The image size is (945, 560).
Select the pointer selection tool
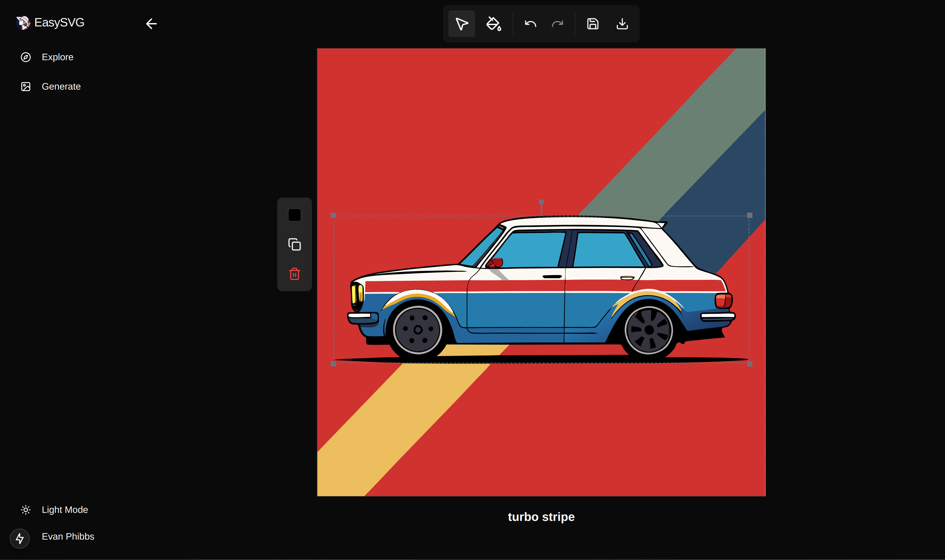point(461,24)
